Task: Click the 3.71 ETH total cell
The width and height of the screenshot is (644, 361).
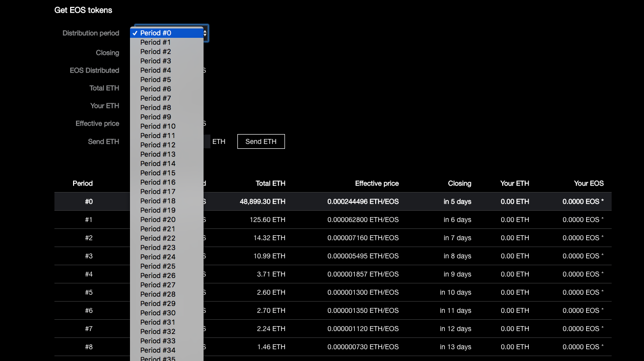Action: [x=271, y=274]
